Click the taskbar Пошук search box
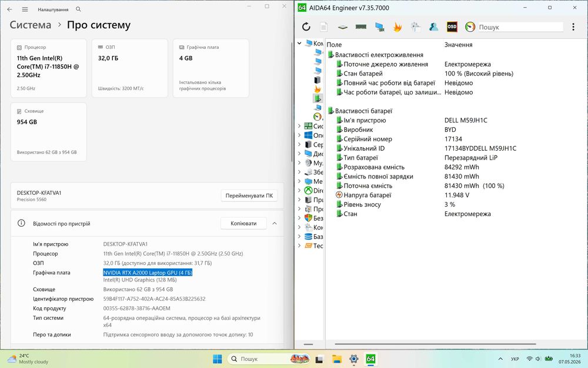588x368 pixels. (269, 359)
